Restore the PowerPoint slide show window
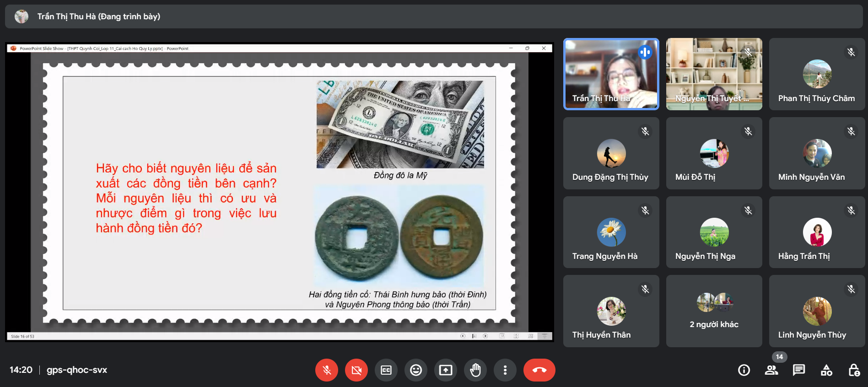The height and width of the screenshot is (387, 868). [527, 48]
